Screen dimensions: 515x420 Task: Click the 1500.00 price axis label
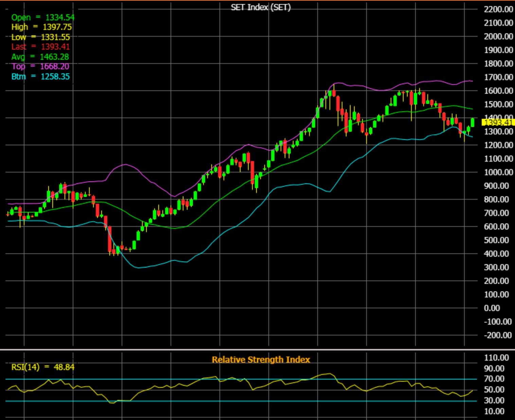498,104
